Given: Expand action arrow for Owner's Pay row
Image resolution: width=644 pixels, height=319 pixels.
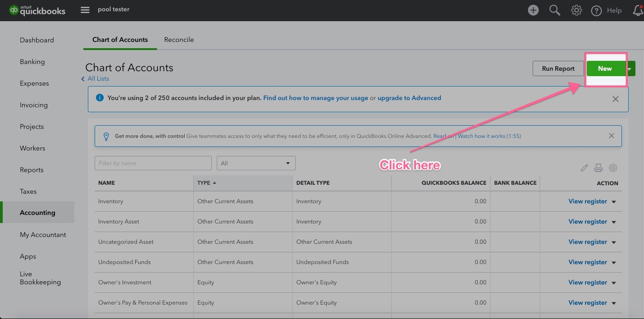Looking at the screenshot, I should (x=614, y=303).
